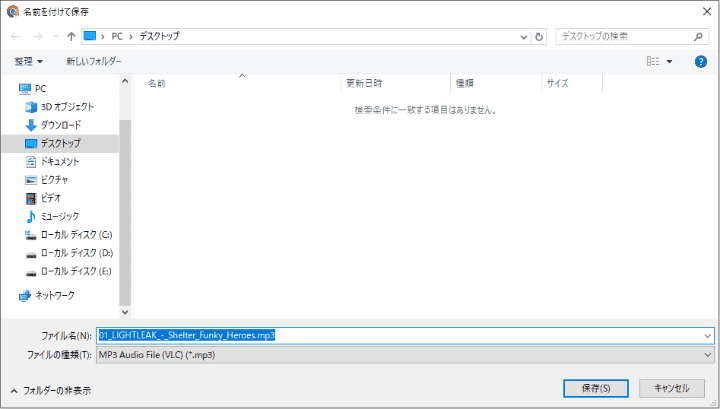Image resolution: width=720 pixels, height=409 pixels.
Task: Open the view options dropdown arrow
Action: click(669, 61)
